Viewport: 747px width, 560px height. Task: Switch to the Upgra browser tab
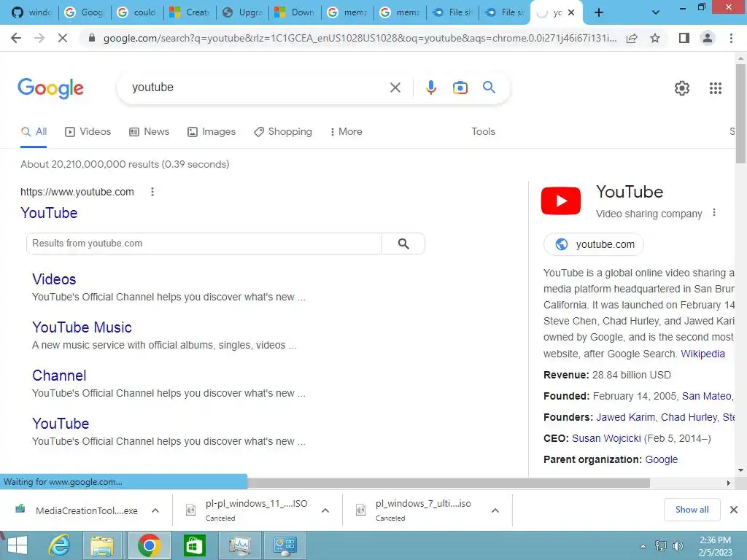[x=242, y=12]
